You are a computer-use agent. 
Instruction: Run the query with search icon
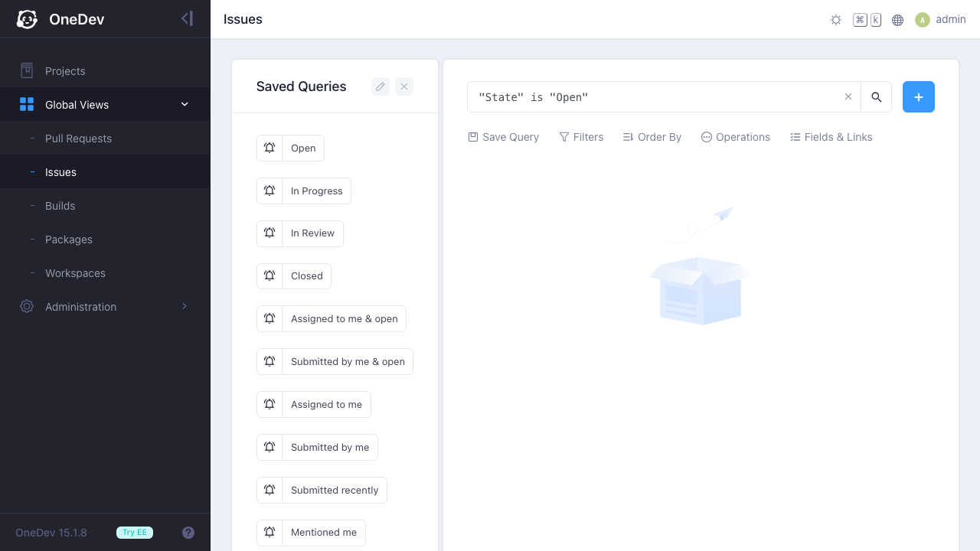(x=877, y=97)
